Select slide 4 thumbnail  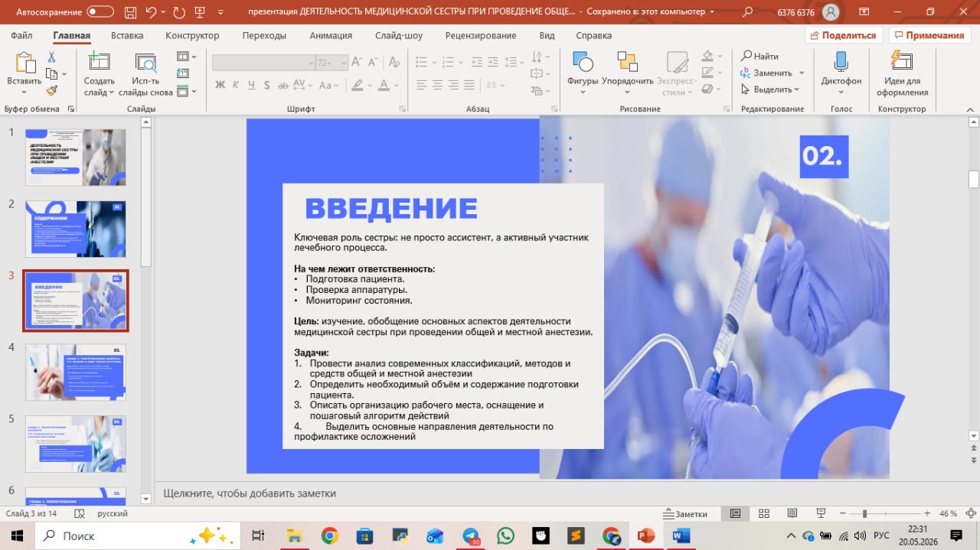tap(76, 372)
